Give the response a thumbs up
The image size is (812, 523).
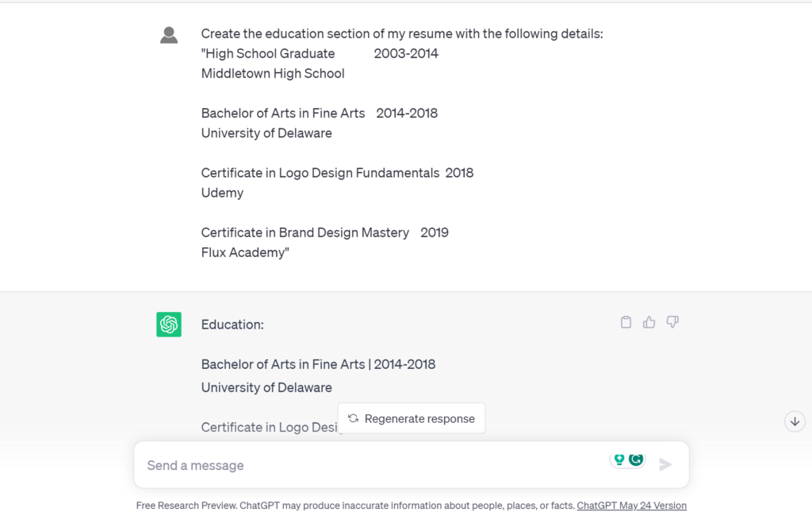point(649,322)
